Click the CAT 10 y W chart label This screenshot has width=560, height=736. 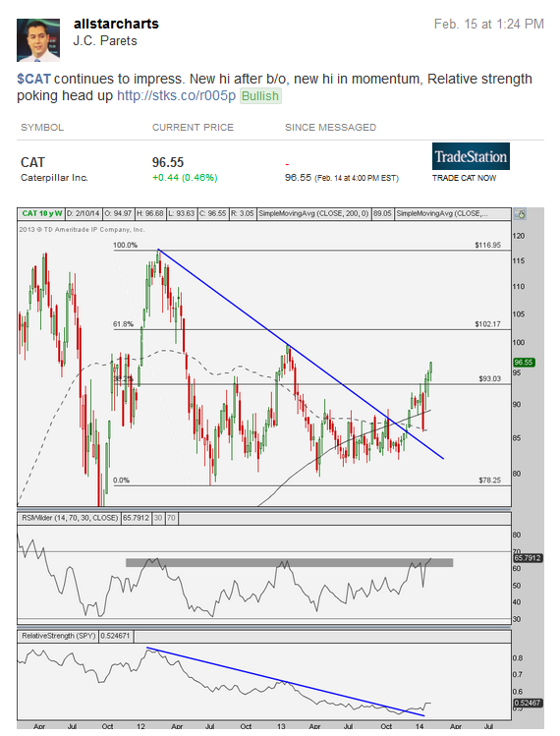(x=42, y=213)
